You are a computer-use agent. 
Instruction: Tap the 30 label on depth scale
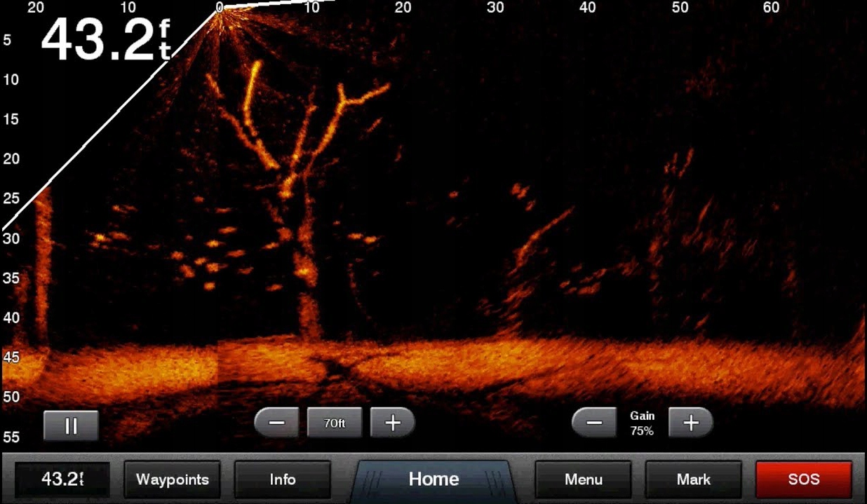(x=11, y=238)
